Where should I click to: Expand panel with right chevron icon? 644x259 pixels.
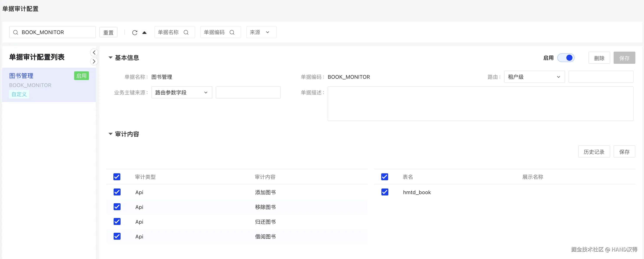tap(94, 61)
